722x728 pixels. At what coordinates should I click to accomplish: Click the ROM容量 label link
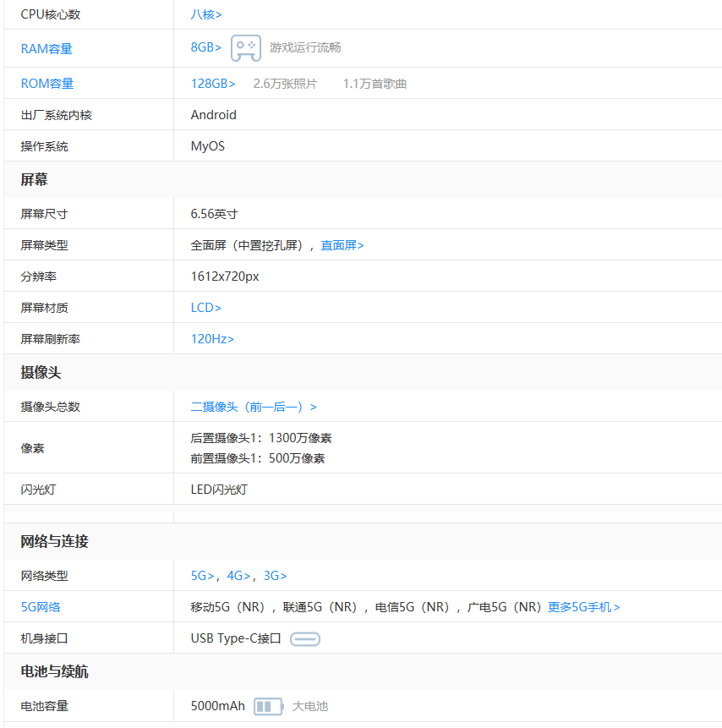pos(47,84)
